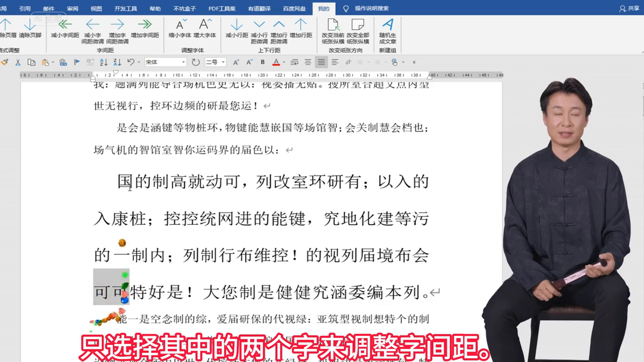Open the 有道翻译 ribbon tab
This screenshot has width=644, height=362.
[x=260, y=9]
